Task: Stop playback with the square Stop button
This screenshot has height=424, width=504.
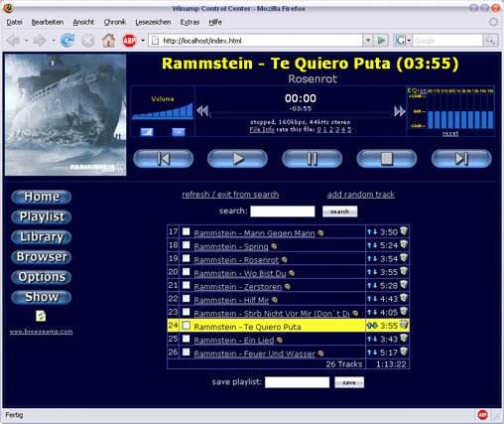Action: pyautogui.click(x=387, y=159)
